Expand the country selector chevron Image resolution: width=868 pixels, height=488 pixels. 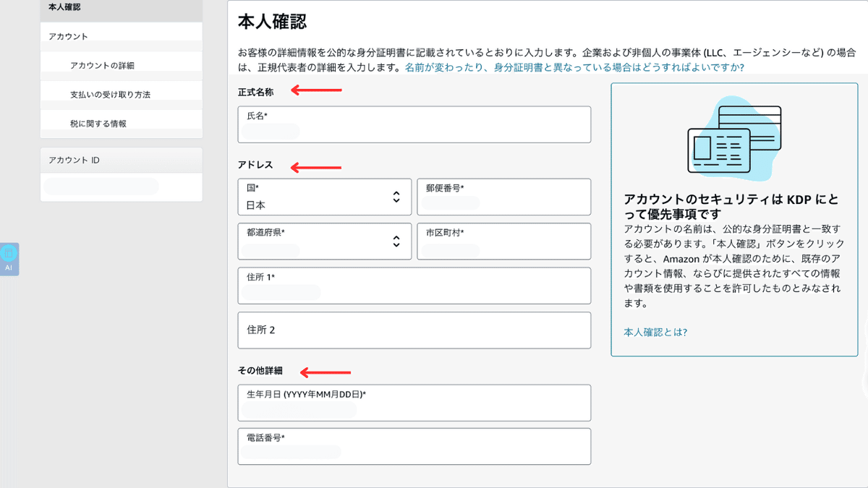(396, 197)
